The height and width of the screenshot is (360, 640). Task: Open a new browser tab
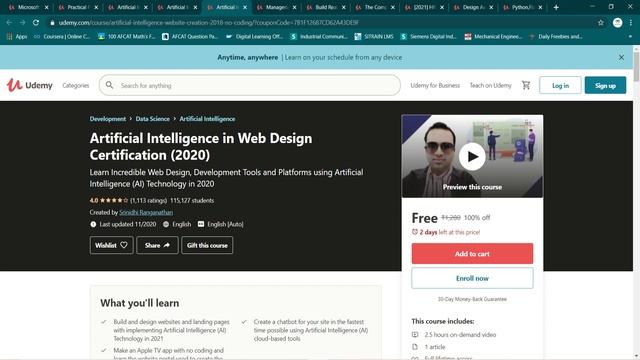[556, 7]
